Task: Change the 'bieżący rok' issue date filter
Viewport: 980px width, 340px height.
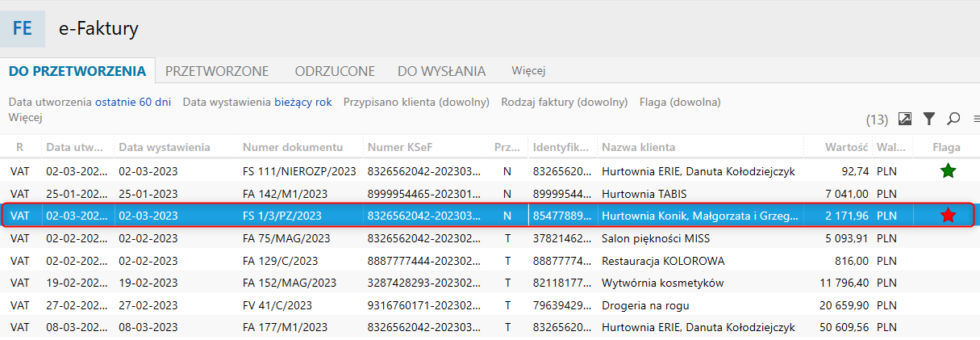Action: point(303,102)
